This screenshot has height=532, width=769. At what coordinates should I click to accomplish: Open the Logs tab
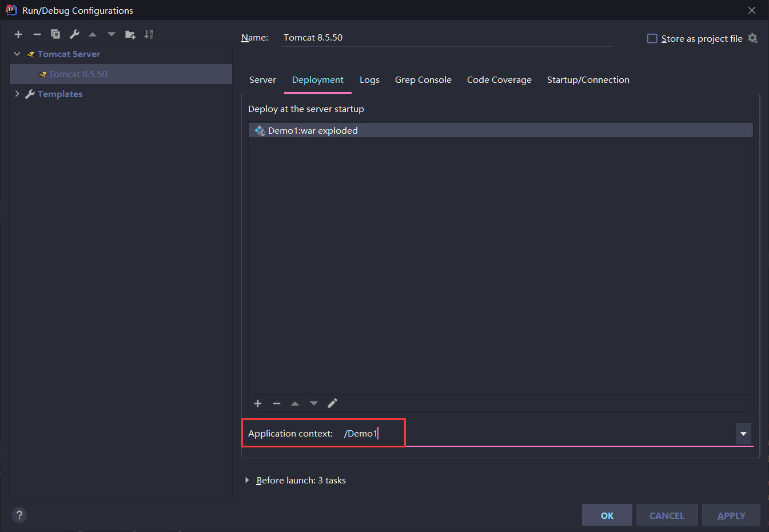[x=369, y=80]
